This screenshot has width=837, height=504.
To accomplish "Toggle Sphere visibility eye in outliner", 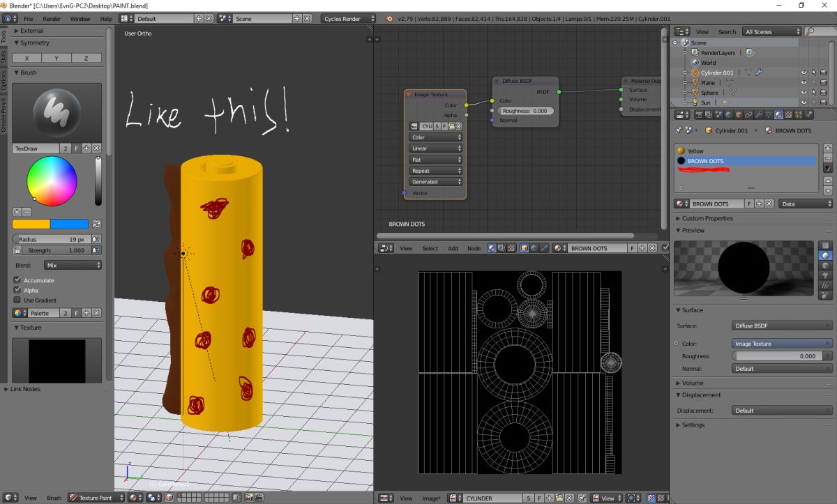I will click(x=804, y=92).
